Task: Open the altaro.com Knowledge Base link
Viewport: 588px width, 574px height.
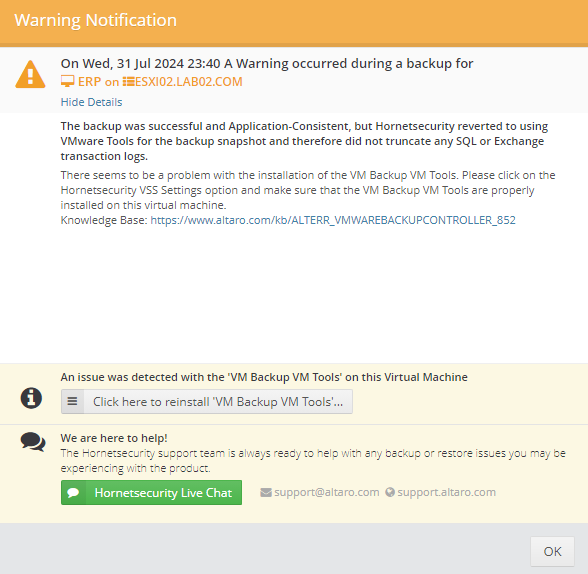Action: (x=333, y=220)
